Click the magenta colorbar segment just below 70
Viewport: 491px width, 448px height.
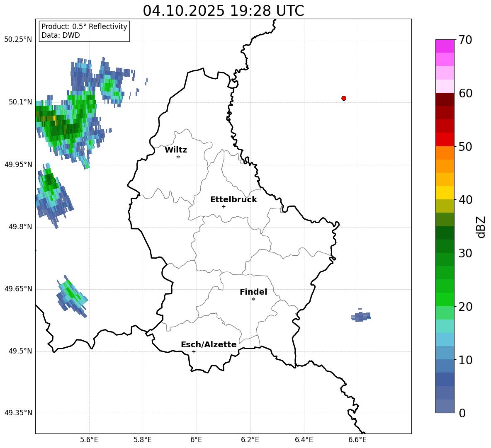pos(445,46)
